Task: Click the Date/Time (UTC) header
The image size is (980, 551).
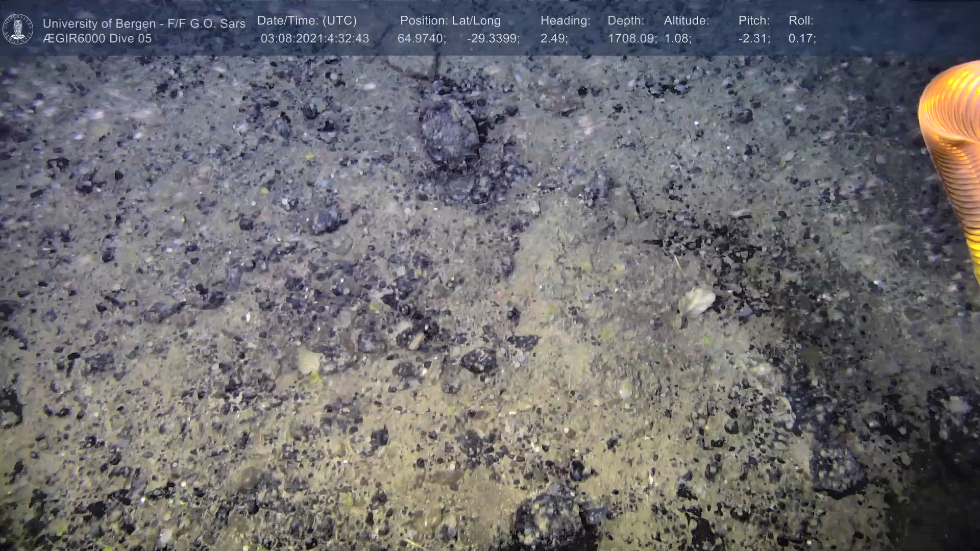Action: pos(307,21)
